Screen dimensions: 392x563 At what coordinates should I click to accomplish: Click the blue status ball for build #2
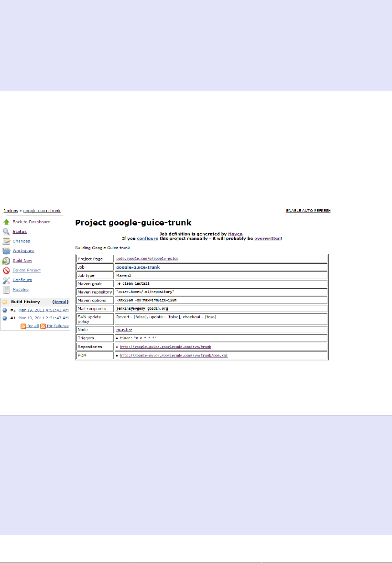tap(5, 310)
